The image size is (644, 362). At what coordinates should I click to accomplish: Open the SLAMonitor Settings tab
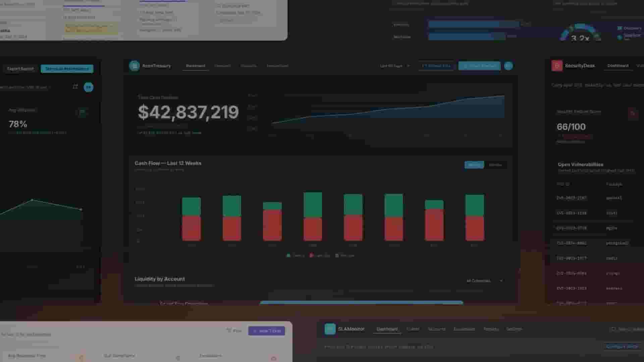pyautogui.click(x=514, y=329)
